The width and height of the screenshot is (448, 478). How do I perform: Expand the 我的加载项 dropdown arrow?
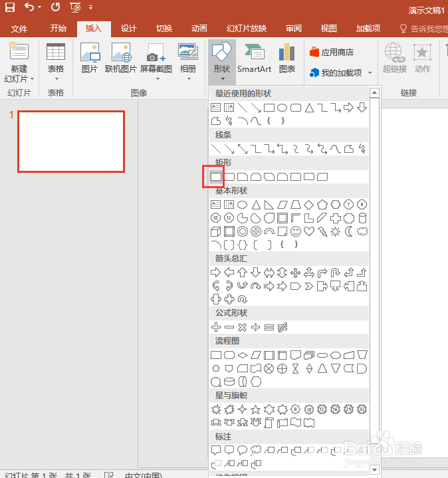370,73
